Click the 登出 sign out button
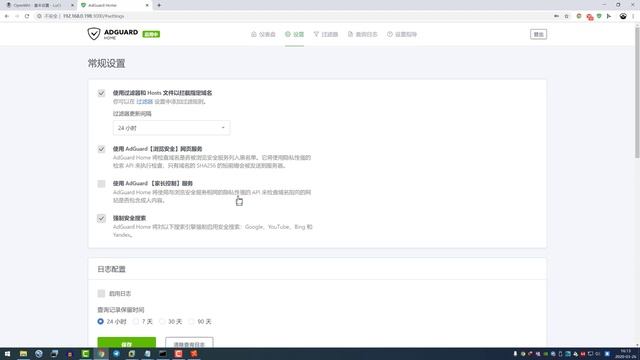640x360 pixels. pyautogui.click(x=538, y=34)
